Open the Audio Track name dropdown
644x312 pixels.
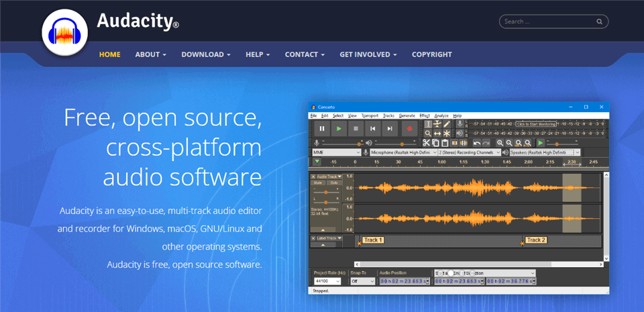pos(329,176)
